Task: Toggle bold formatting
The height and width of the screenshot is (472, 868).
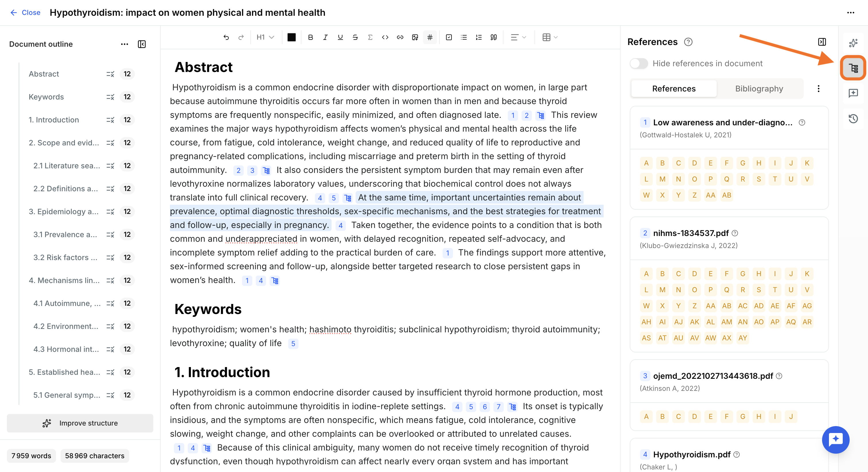Action: pos(310,37)
